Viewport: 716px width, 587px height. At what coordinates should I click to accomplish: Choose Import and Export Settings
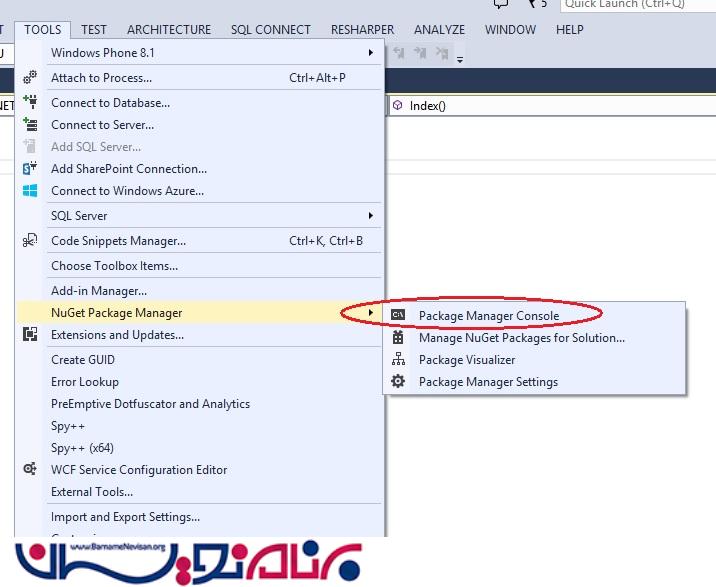pyautogui.click(x=125, y=517)
